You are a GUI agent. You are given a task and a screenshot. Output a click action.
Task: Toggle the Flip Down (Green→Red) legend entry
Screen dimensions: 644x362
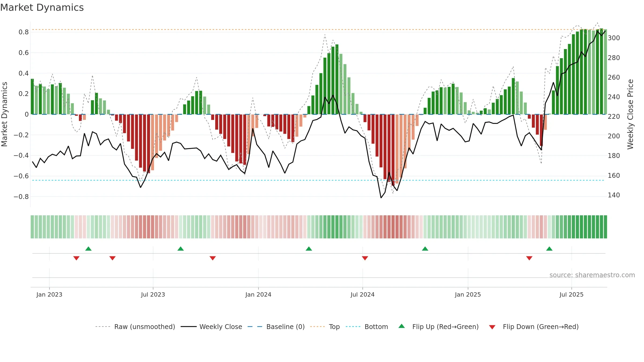(534, 327)
